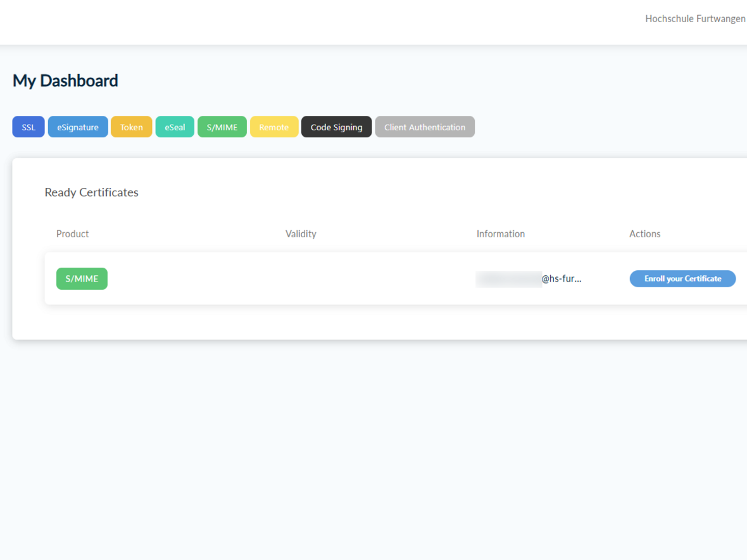
Task: Click the Validity column header
Action: pos(301,234)
